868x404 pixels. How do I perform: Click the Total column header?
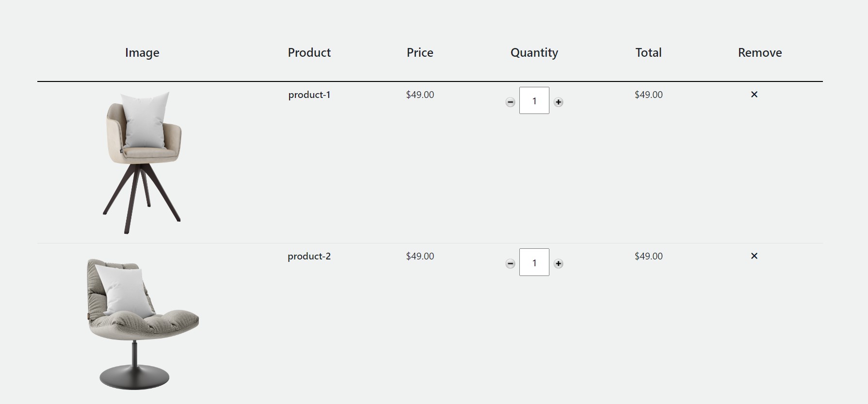pos(648,53)
